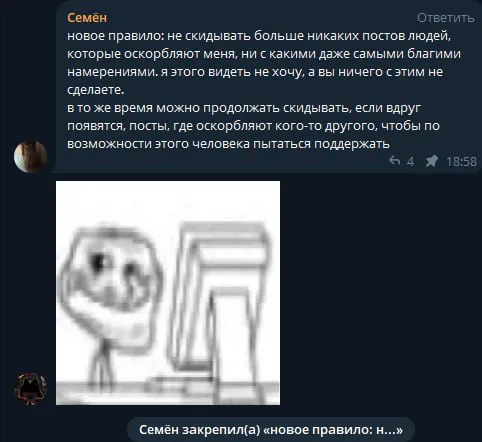Open the blurry trollface meme image
This screenshot has width=482, height=442.
(x=168, y=293)
